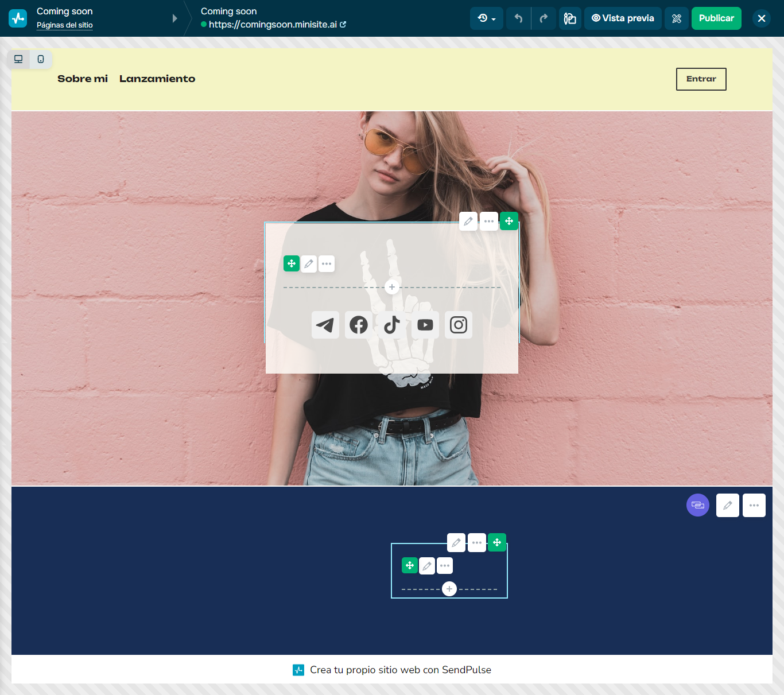Click the magic wand icon near Publicar
This screenshot has width=784, height=695.
click(x=676, y=18)
